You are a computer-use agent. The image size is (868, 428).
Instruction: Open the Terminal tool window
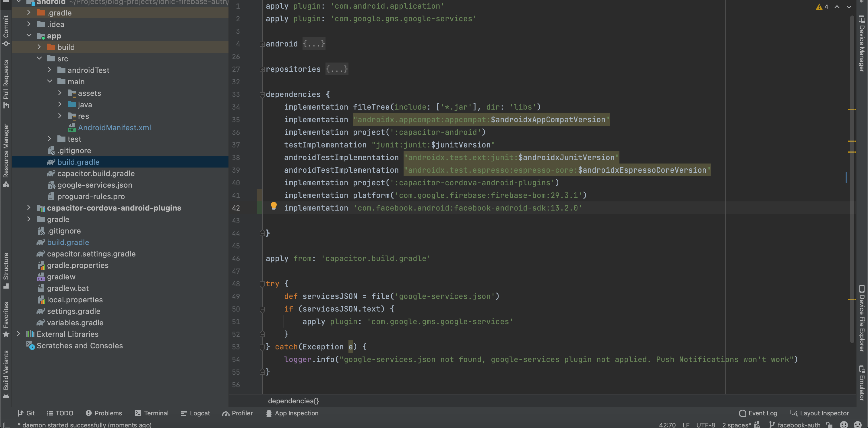152,413
